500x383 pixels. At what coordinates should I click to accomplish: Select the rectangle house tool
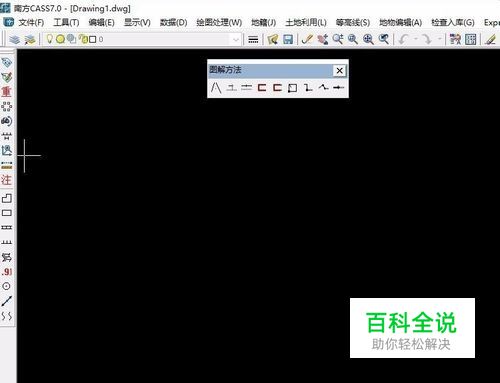7,213
